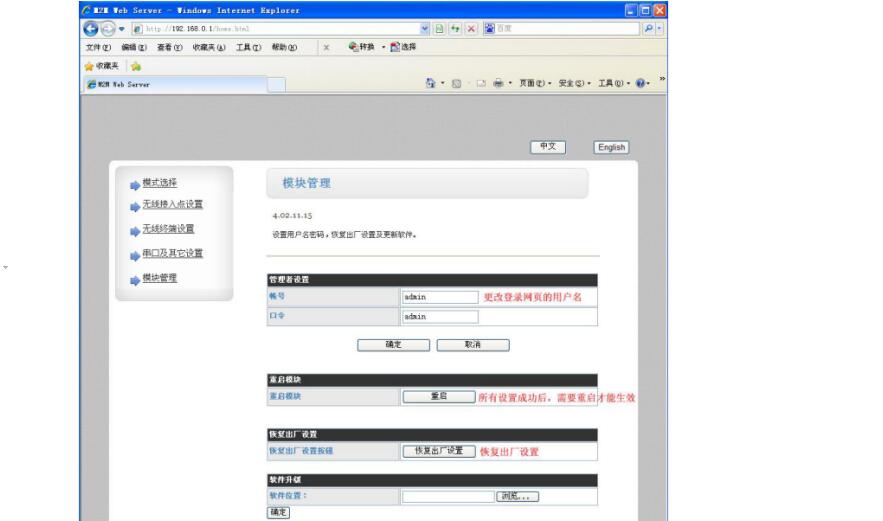Click the 帐号 username input field
The width and height of the screenshot is (883, 521).
click(x=440, y=297)
